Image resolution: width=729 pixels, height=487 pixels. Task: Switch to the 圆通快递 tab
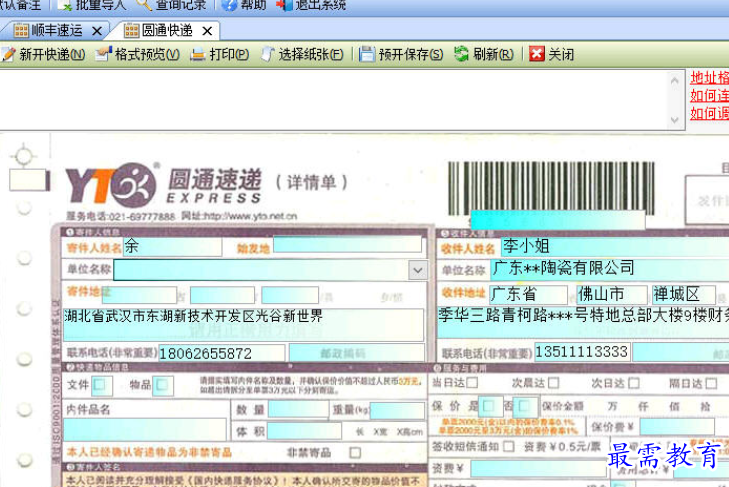(167, 31)
